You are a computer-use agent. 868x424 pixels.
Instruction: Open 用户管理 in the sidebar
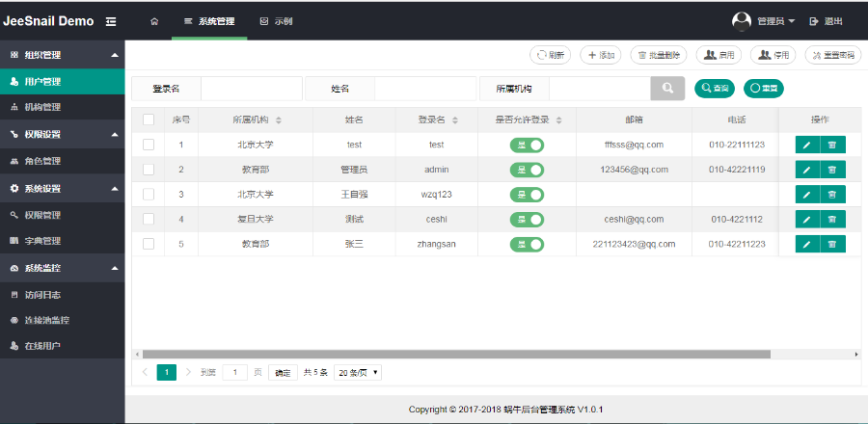coord(62,82)
